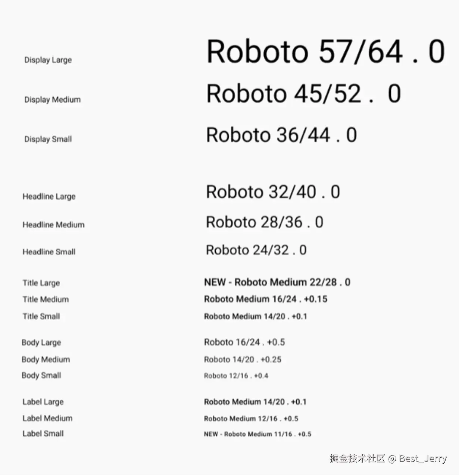Click the 'Roboto 12/16 . +0.4' sample
The image size is (459, 476).
pos(236,376)
